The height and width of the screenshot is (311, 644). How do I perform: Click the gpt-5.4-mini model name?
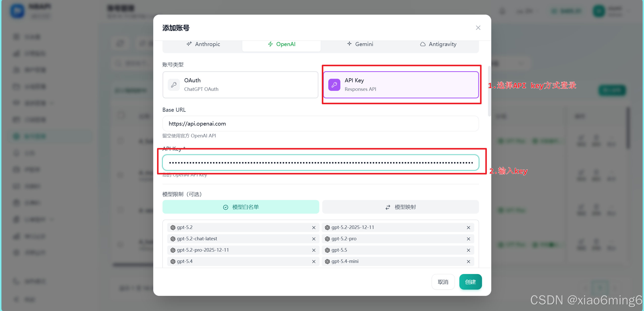coord(345,261)
